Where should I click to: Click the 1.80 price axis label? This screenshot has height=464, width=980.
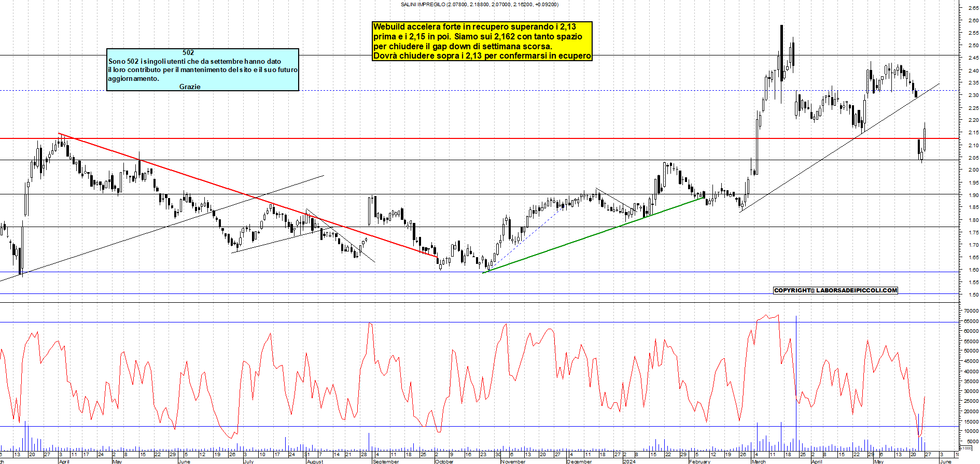[973, 220]
